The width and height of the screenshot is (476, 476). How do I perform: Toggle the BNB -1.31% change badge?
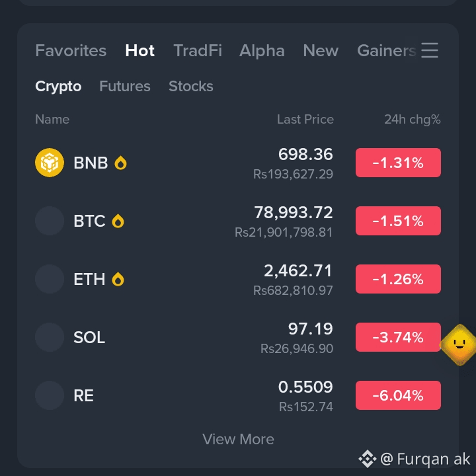tap(398, 163)
